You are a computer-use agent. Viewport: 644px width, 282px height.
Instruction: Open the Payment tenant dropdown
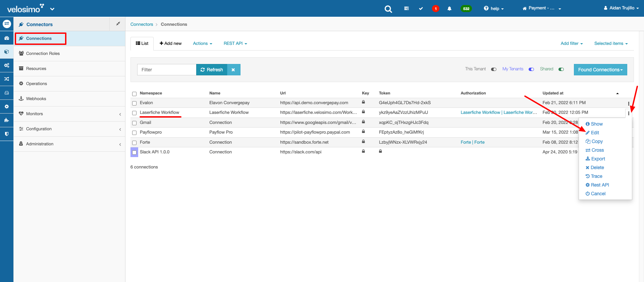pos(542,8)
